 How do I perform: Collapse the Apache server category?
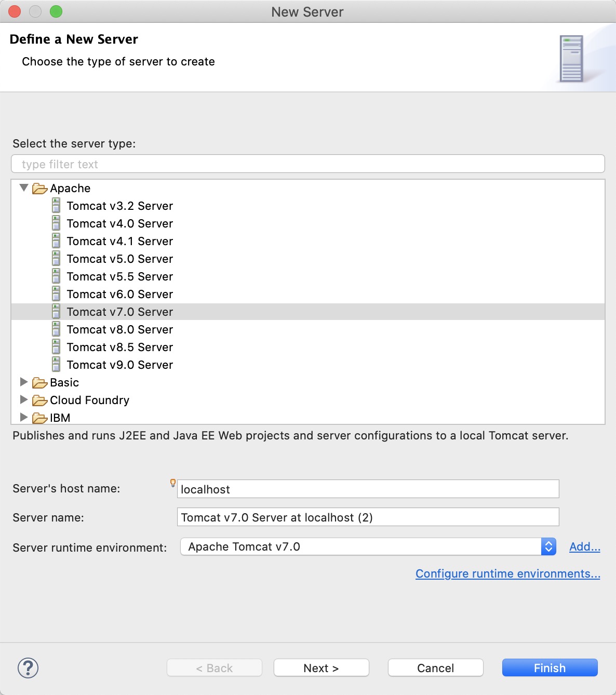[x=23, y=188]
